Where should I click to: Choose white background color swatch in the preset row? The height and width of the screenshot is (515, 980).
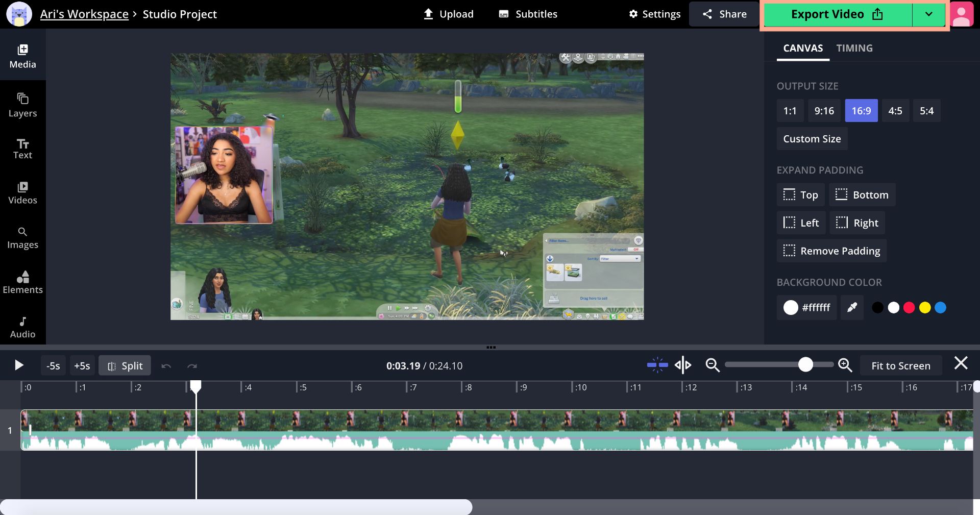(893, 307)
